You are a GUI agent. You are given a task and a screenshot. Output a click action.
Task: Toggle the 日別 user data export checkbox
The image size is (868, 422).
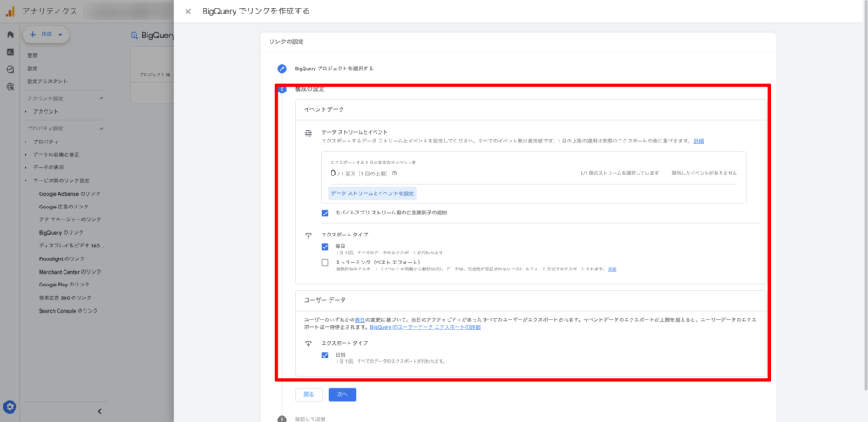tap(325, 355)
